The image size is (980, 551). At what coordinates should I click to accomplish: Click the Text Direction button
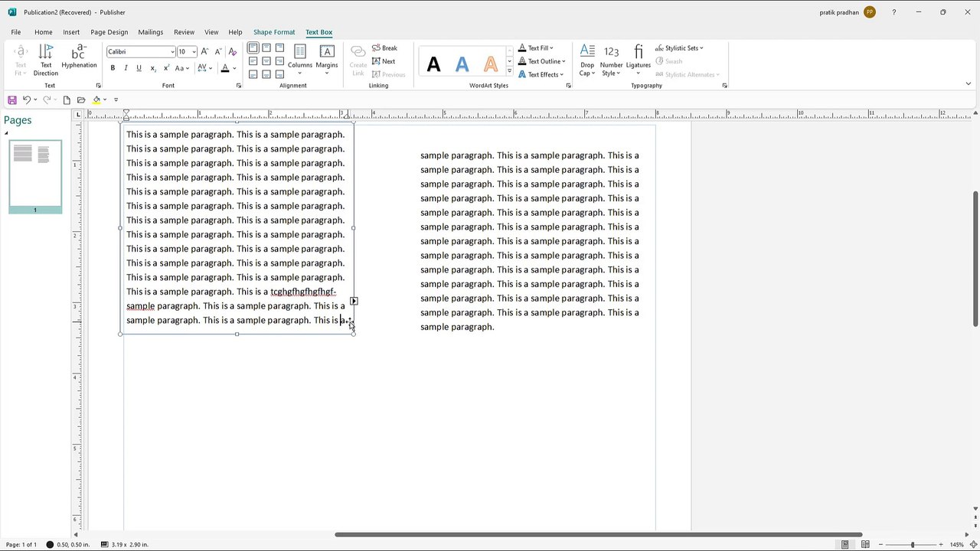pos(46,60)
